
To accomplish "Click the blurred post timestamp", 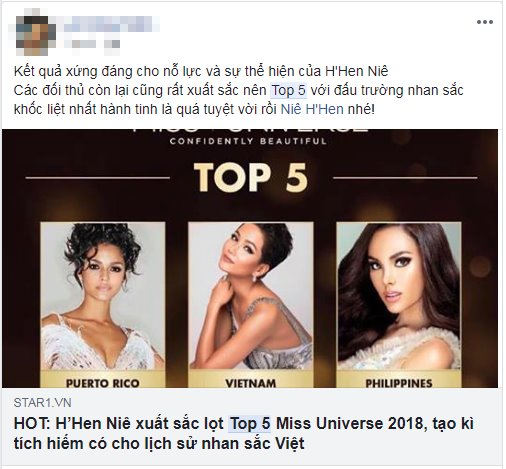I will [x=84, y=44].
